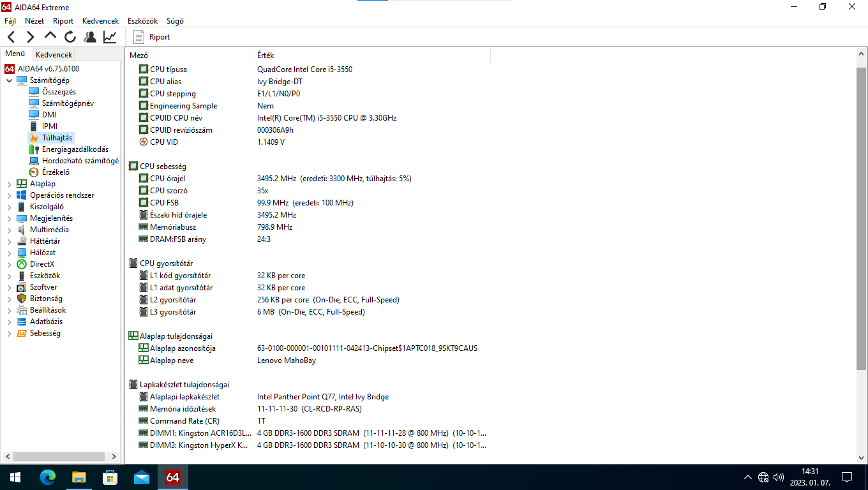Open Hordozható számítógép laptop item
Screen dimensions: 868x490
[73, 161]
